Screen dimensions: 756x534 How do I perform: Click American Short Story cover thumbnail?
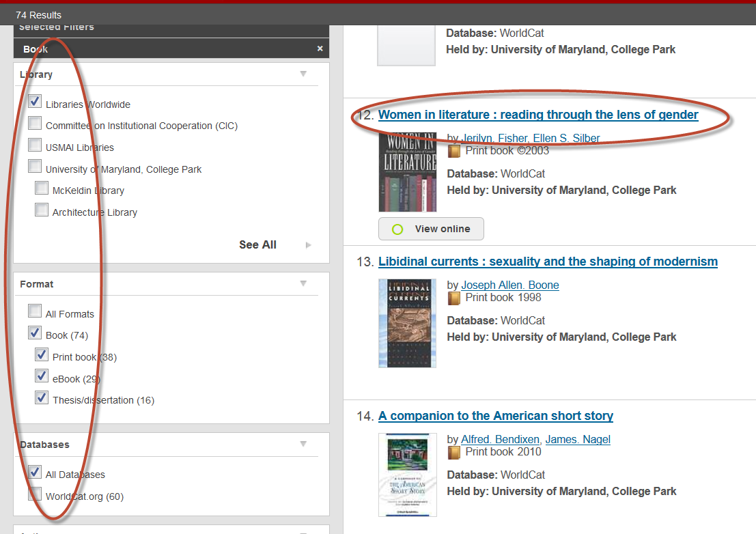click(408, 475)
